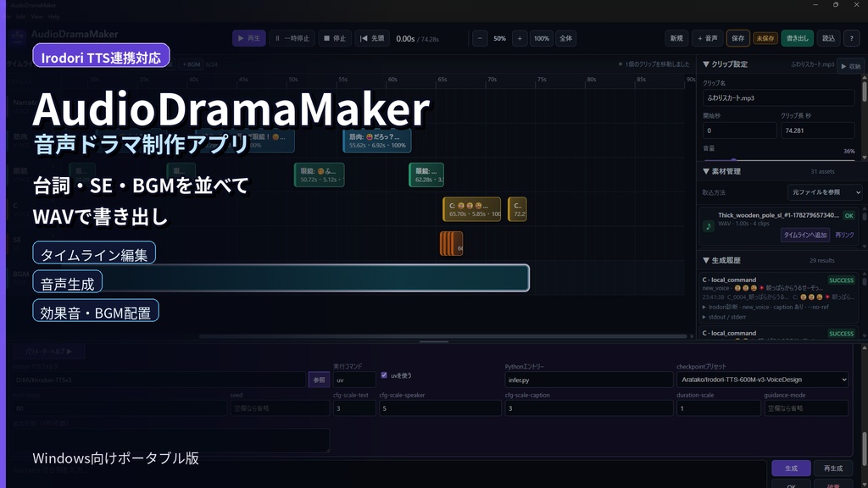Click the 70s mark on timeline ruler
This screenshot has height=488, width=868.
pos(492,80)
